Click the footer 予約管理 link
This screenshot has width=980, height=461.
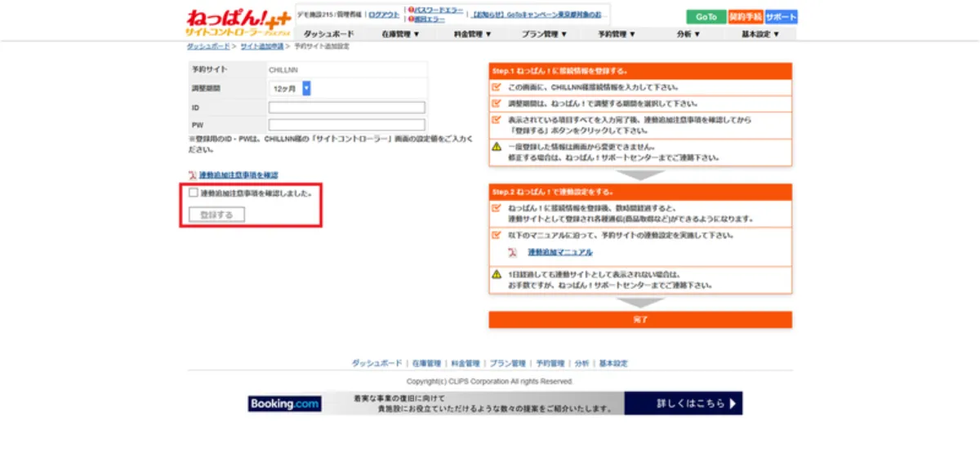point(550,363)
